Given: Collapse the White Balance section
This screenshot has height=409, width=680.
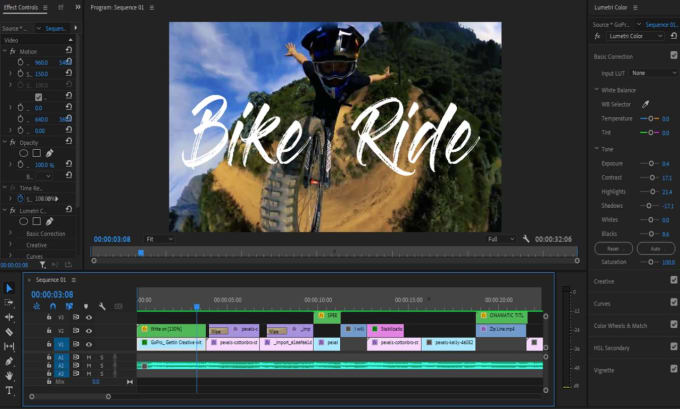Looking at the screenshot, I should tap(596, 90).
